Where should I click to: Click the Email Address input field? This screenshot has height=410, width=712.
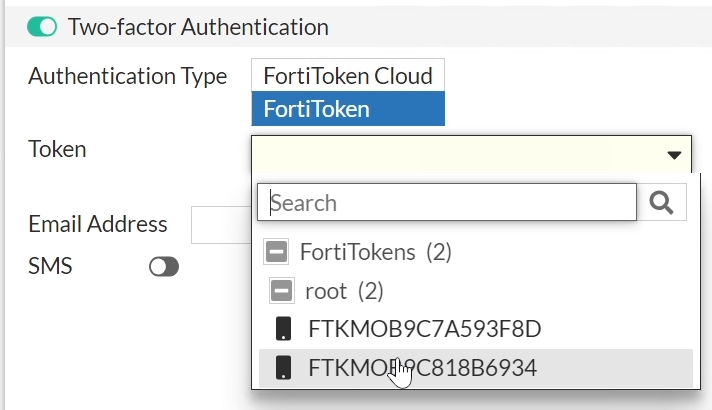click(x=221, y=225)
